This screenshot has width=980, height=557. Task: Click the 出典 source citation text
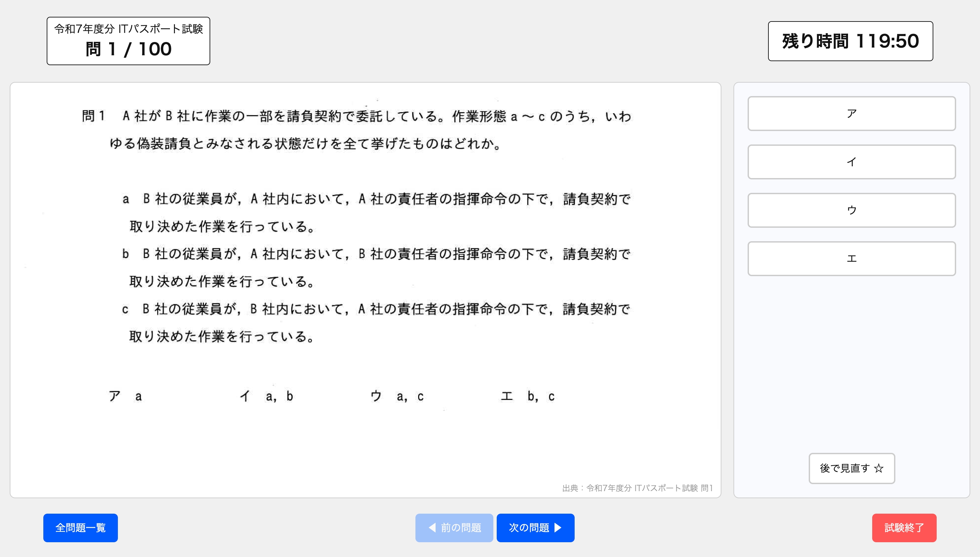click(638, 488)
